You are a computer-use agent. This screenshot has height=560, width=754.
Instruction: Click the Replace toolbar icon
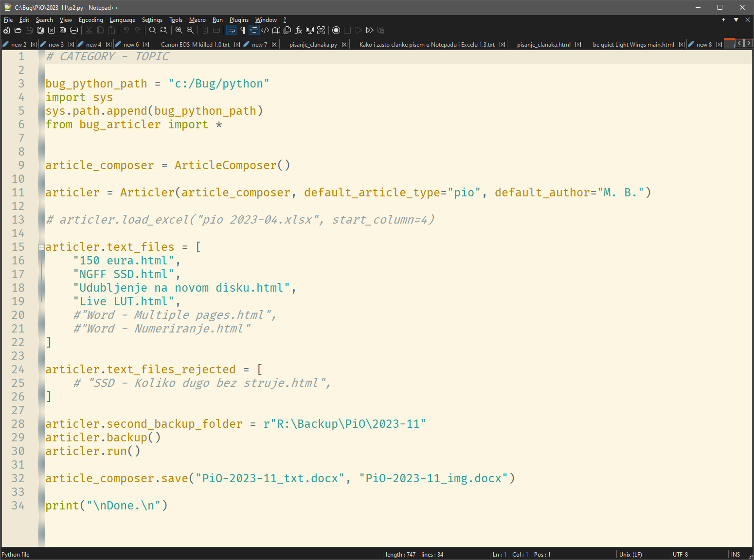point(164,30)
